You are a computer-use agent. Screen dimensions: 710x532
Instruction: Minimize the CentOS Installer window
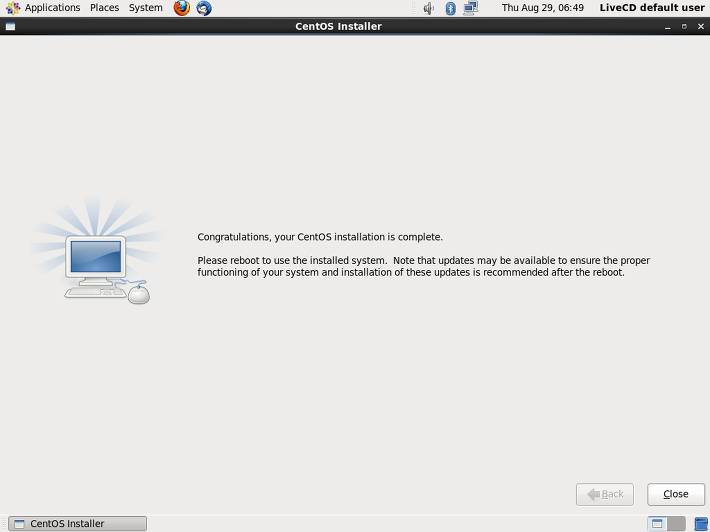pos(667,27)
